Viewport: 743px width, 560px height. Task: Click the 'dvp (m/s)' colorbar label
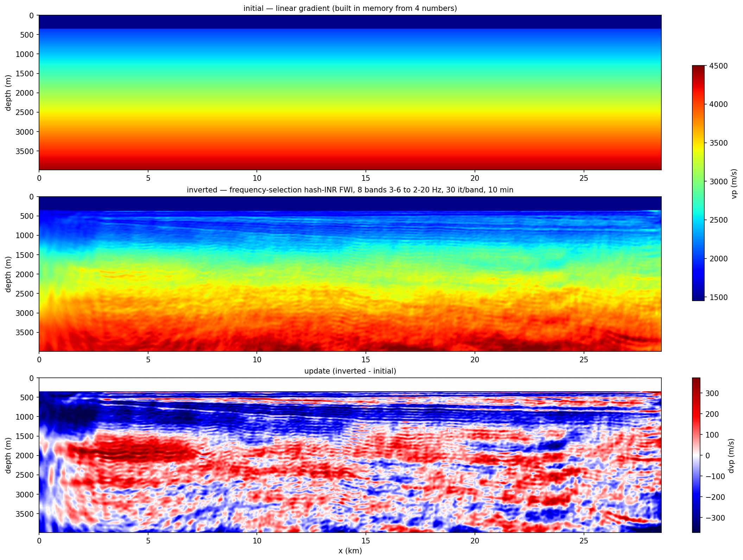coord(731,456)
